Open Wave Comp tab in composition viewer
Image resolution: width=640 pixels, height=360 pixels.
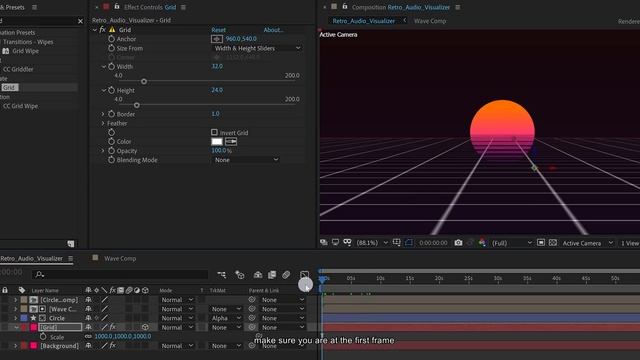[430, 21]
